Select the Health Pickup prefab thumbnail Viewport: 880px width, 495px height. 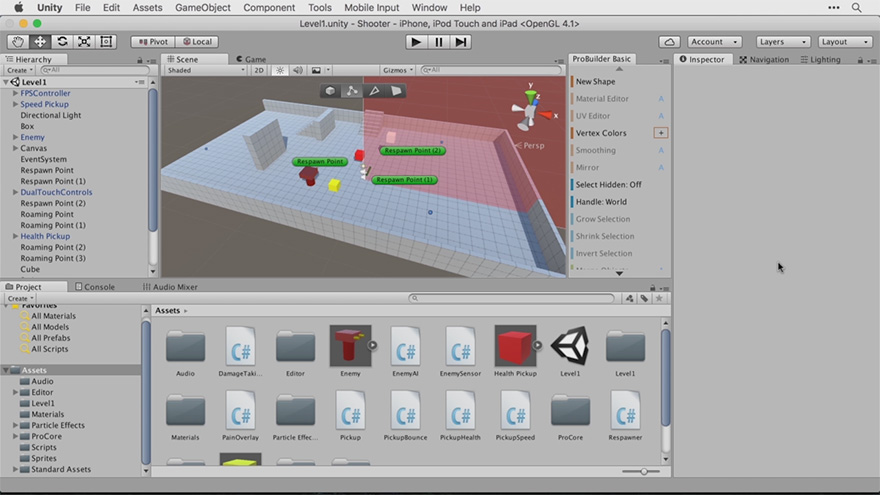click(515, 346)
